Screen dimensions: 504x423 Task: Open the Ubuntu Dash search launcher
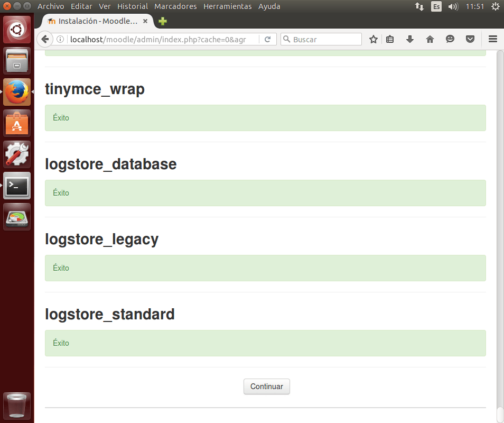(x=17, y=30)
